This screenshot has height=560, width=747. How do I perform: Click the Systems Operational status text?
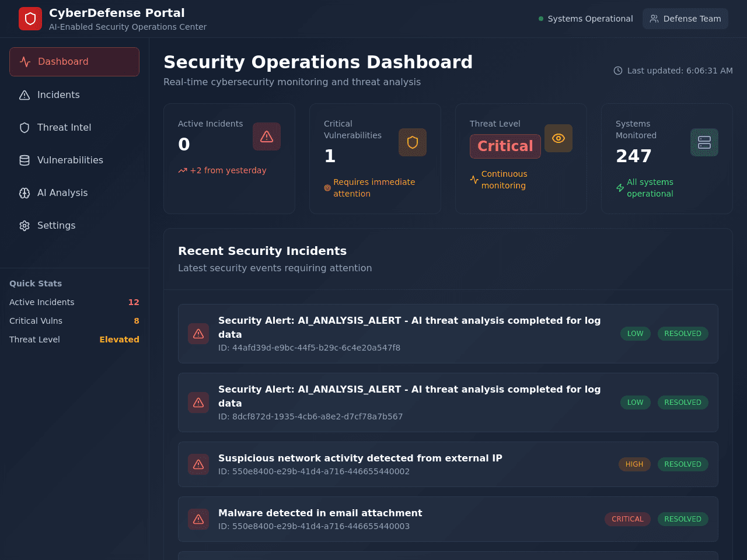click(590, 19)
